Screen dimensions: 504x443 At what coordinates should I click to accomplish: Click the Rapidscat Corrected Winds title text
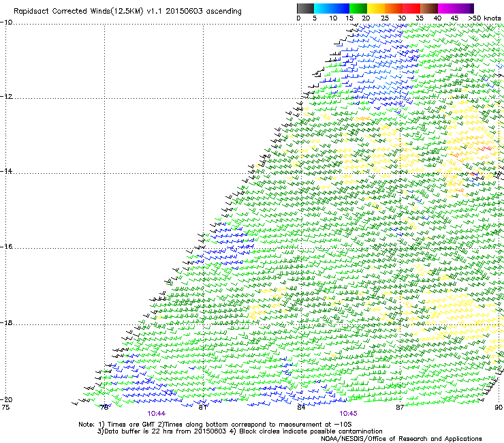pos(127,12)
